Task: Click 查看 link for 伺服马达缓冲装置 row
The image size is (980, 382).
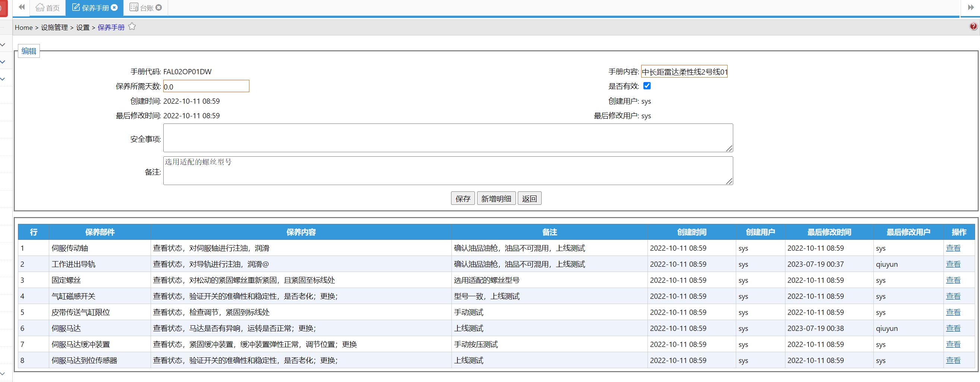Action: coord(953,344)
